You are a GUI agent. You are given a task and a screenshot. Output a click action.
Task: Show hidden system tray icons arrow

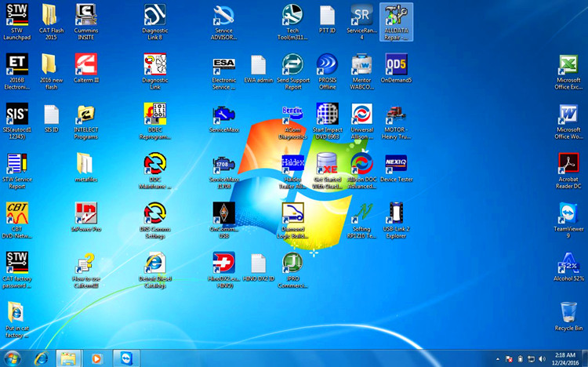(498, 359)
